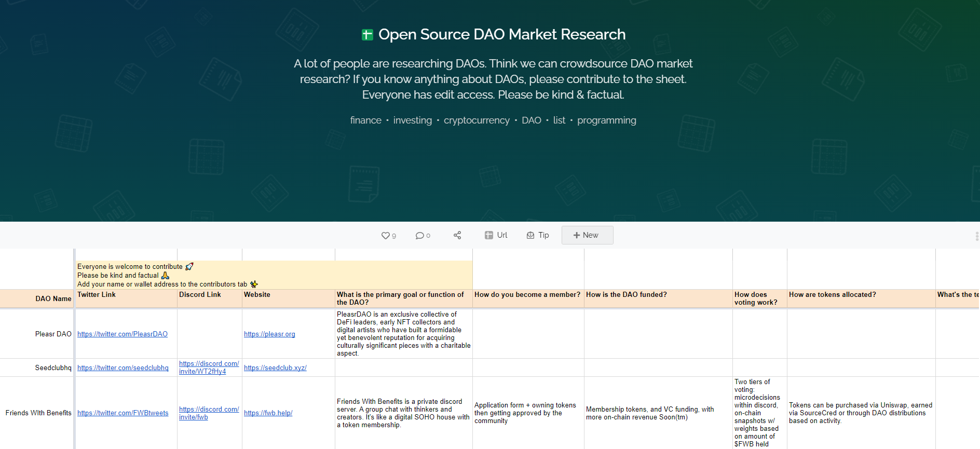Click the Friends With Benefits description cell

coord(404,413)
